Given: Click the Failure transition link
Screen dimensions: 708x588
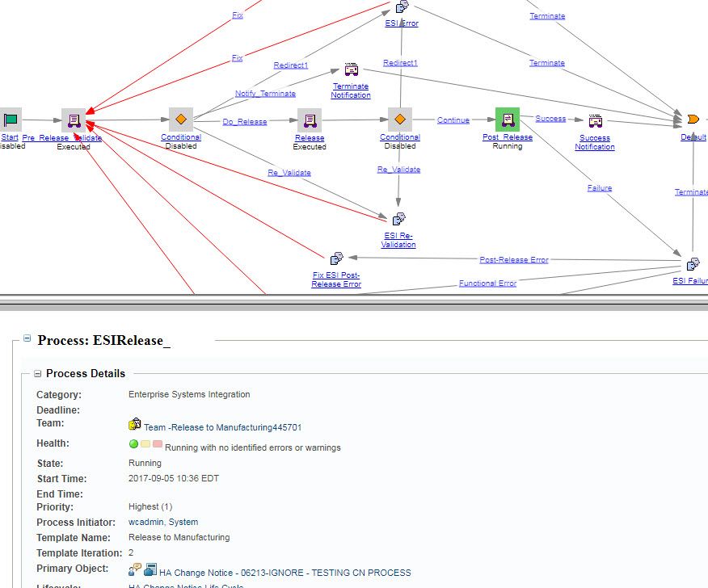Looking at the screenshot, I should pos(600,187).
